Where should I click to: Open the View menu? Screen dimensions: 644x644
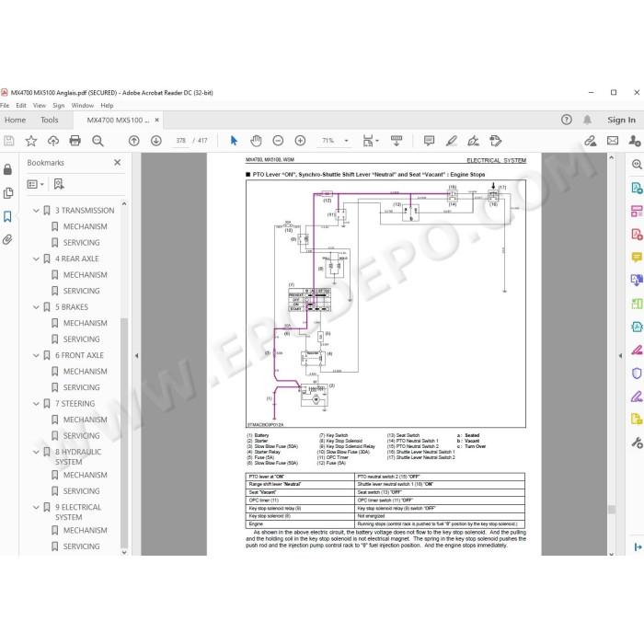pyautogui.click(x=40, y=106)
